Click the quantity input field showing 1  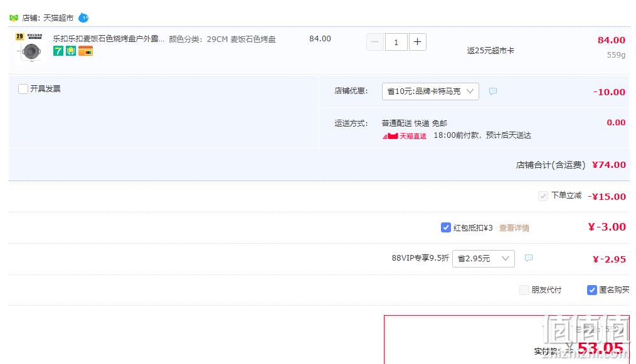396,42
